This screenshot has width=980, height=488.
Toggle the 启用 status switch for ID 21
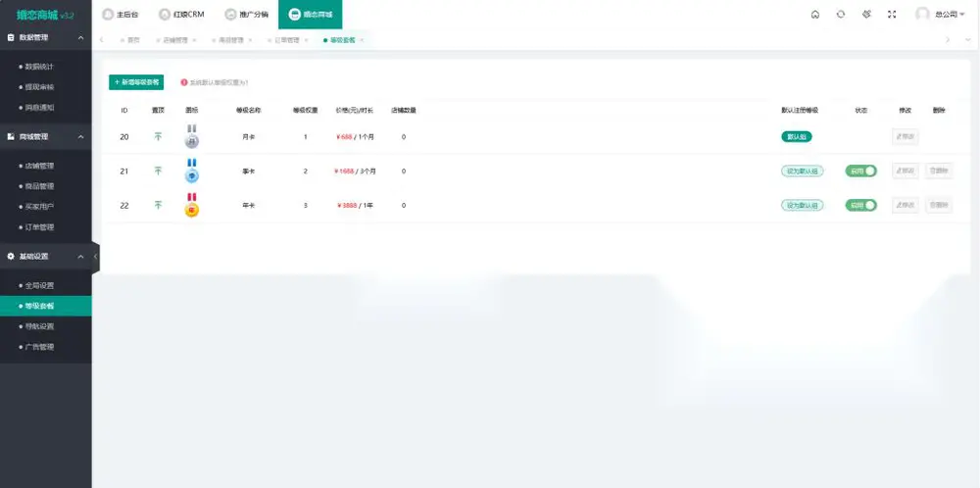[x=861, y=171]
